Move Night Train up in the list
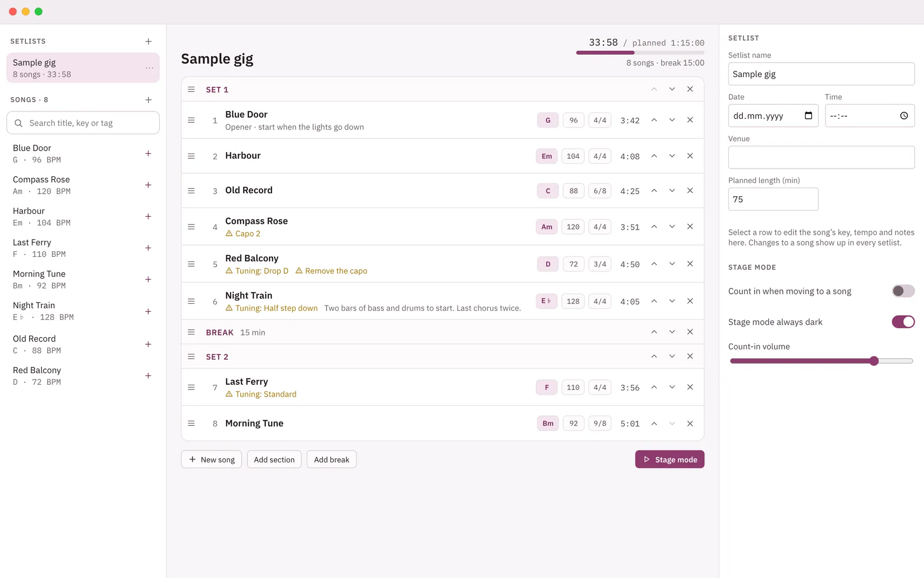Viewport: 924px width, 578px height. pos(654,301)
